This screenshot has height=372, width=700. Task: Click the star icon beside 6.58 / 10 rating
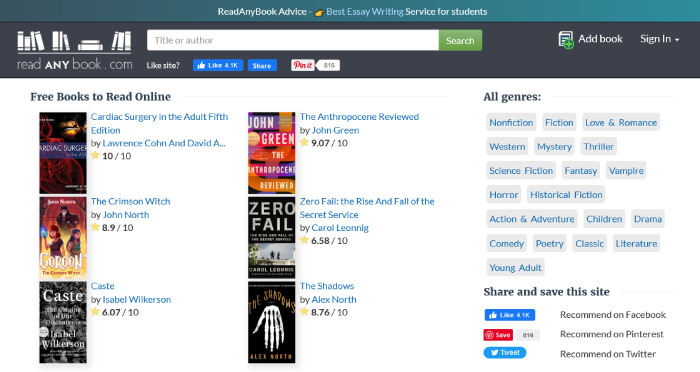click(x=304, y=240)
